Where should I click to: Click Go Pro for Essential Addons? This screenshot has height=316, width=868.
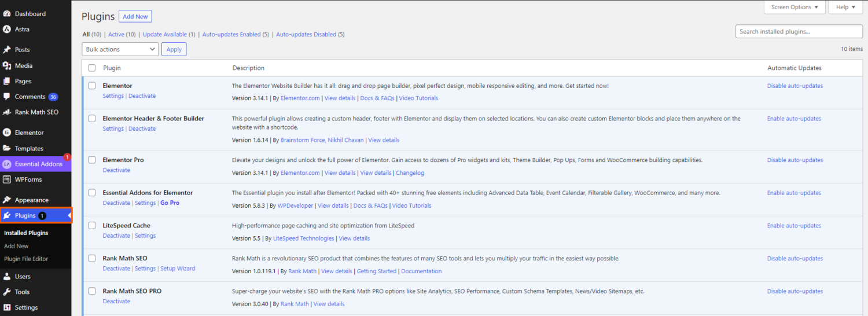170,203
